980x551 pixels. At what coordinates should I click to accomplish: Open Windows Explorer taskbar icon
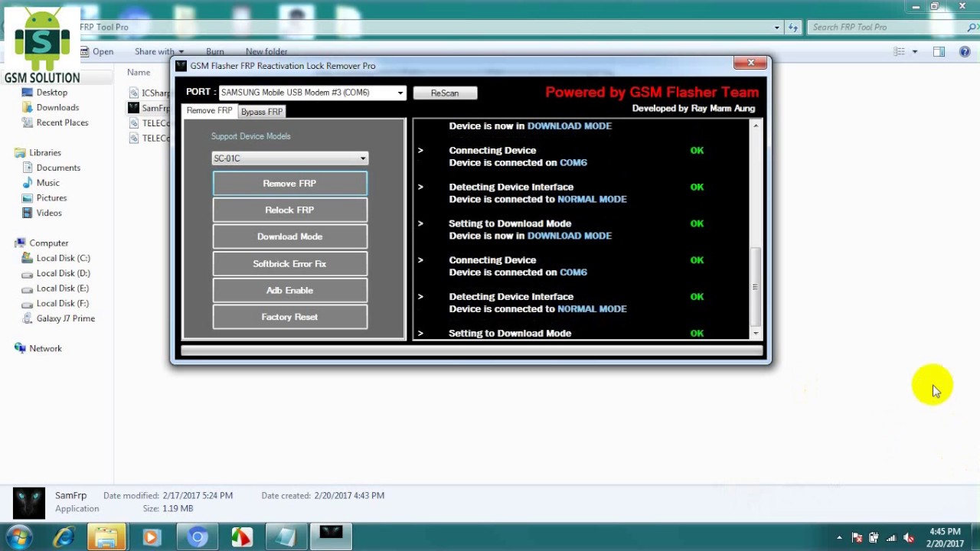pyautogui.click(x=106, y=537)
